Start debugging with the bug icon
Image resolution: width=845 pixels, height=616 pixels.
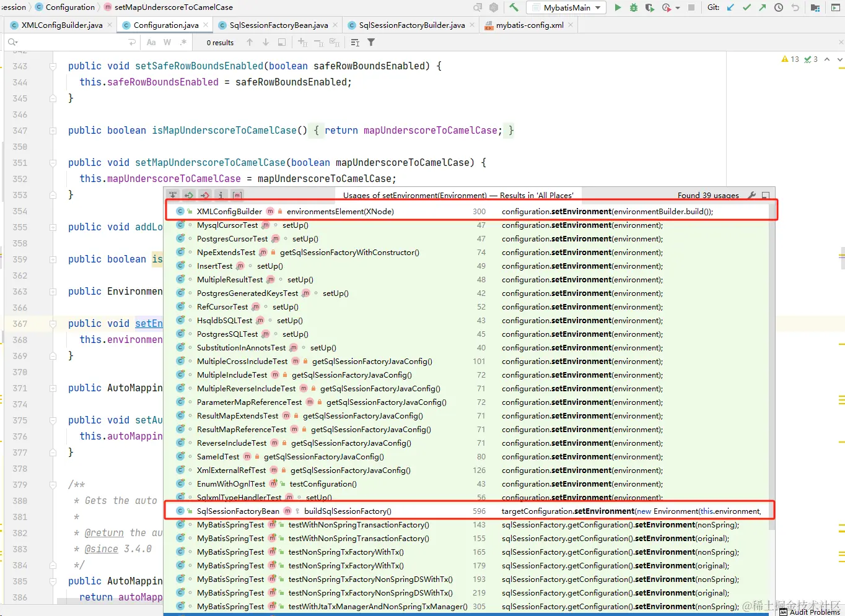(x=633, y=7)
